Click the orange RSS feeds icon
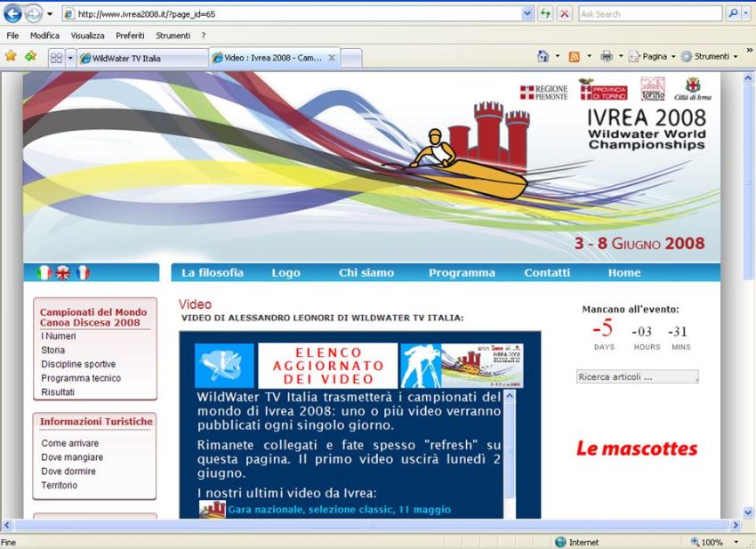Screen dimensions: 756x549 (x=575, y=57)
